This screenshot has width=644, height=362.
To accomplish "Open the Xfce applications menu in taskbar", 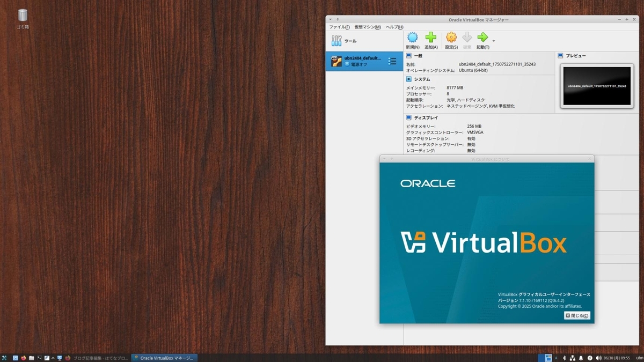I will coord(4,358).
